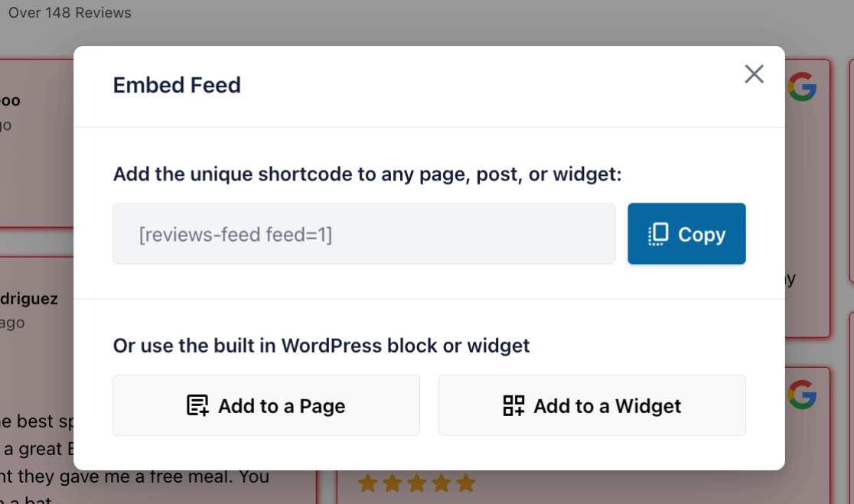Click the Google logo on the top-right review card
The image size is (854, 504).
803,86
